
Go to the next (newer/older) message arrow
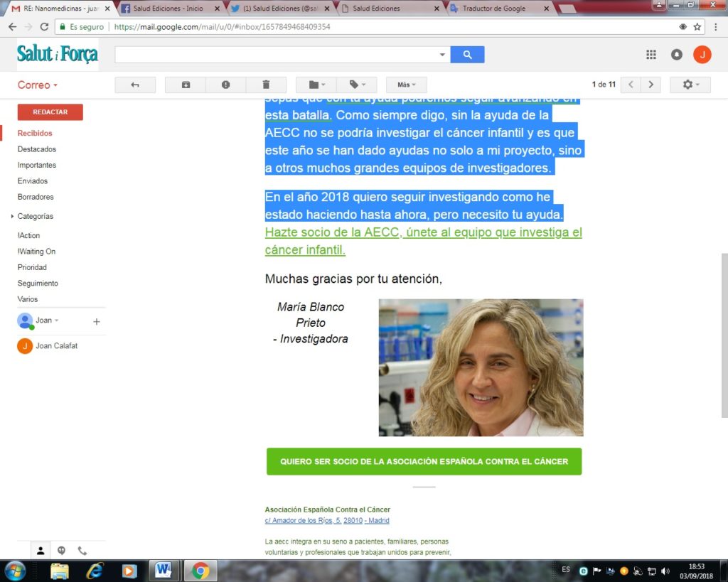click(651, 85)
